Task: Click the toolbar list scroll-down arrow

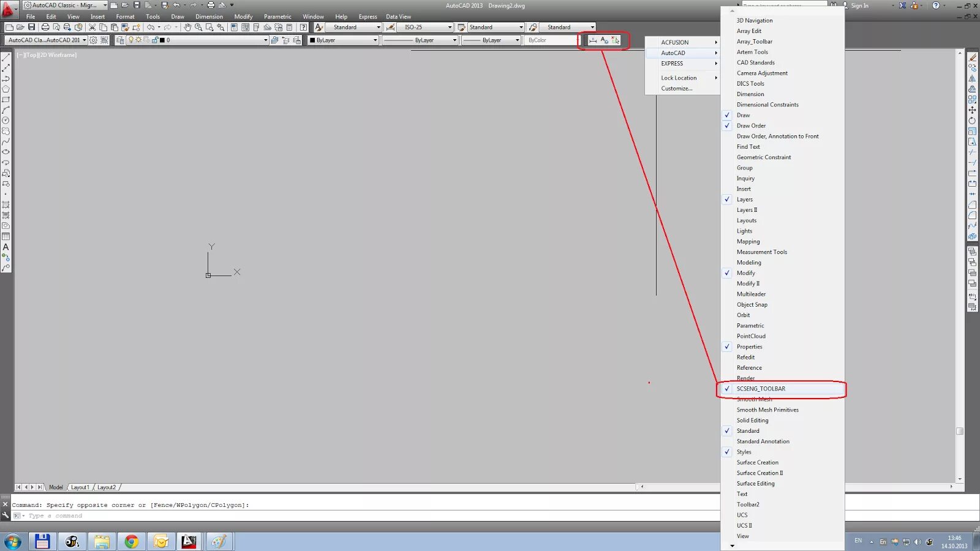Action: point(732,545)
